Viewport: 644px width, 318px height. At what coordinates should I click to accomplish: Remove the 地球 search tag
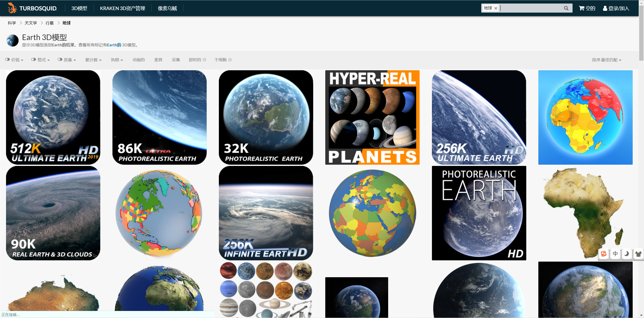point(496,8)
